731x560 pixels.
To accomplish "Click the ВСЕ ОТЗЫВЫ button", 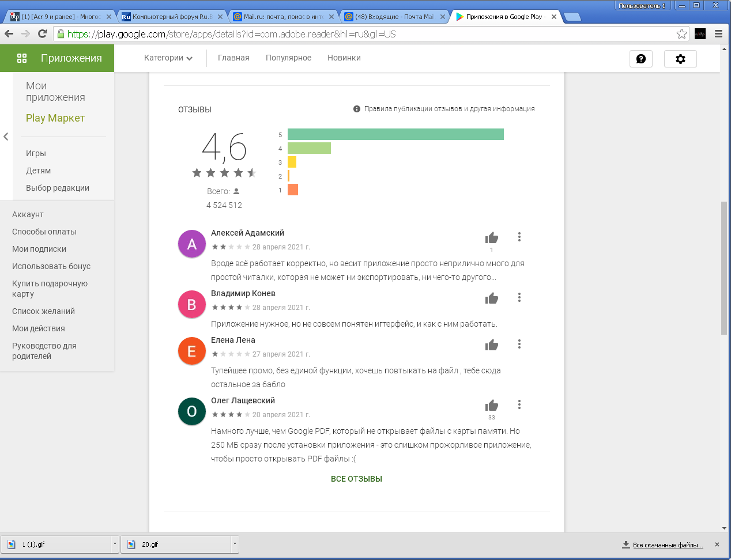I will [x=356, y=479].
